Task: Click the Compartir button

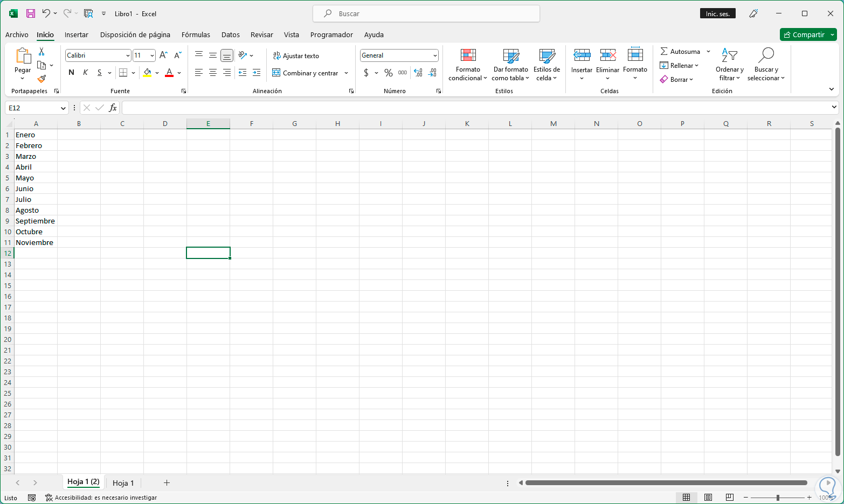Action: tap(804, 34)
